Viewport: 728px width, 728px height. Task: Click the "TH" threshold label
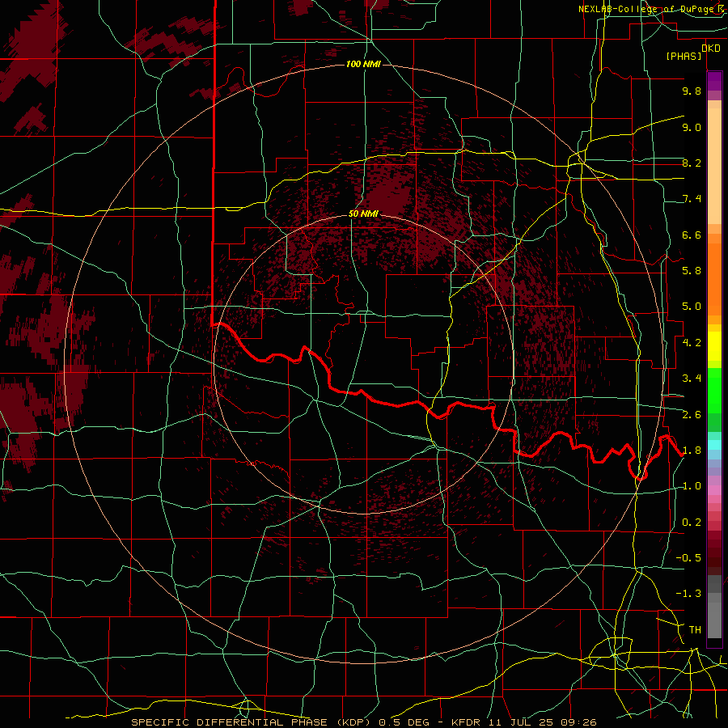point(695,630)
